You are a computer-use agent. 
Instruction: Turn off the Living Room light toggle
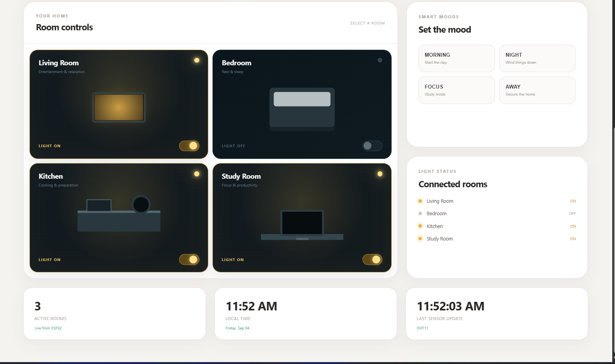(x=189, y=146)
